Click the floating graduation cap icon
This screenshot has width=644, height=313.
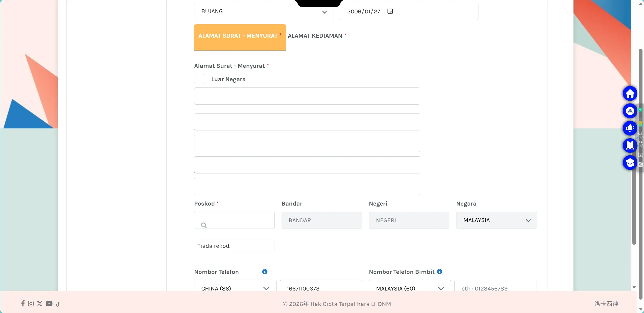pos(630,163)
